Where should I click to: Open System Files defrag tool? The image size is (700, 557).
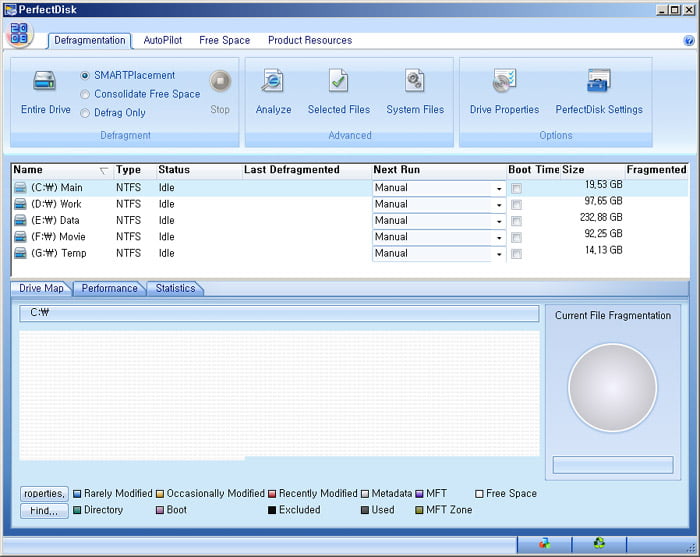pyautogui.click(x=416, y=82)
